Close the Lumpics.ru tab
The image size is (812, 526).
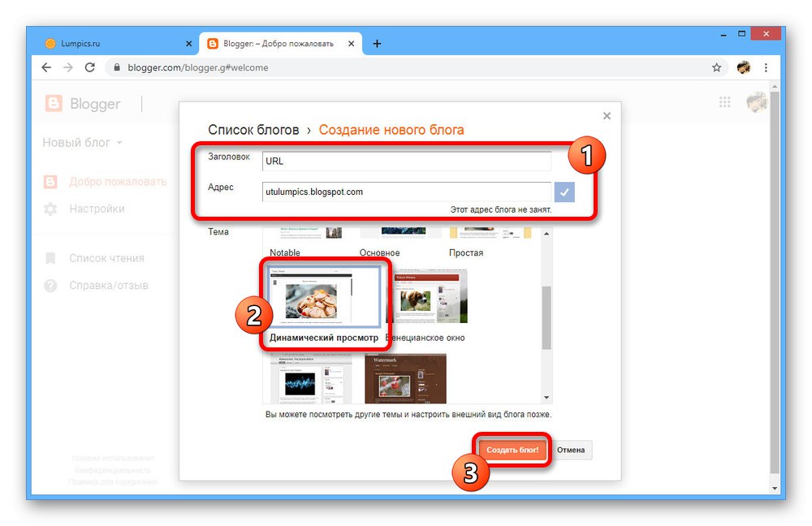pyautogui.click(x=188, y=44)
